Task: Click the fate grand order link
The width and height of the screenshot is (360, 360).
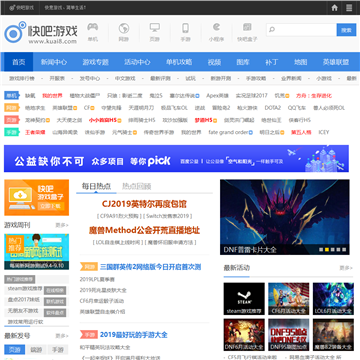Action: [228, 132]
